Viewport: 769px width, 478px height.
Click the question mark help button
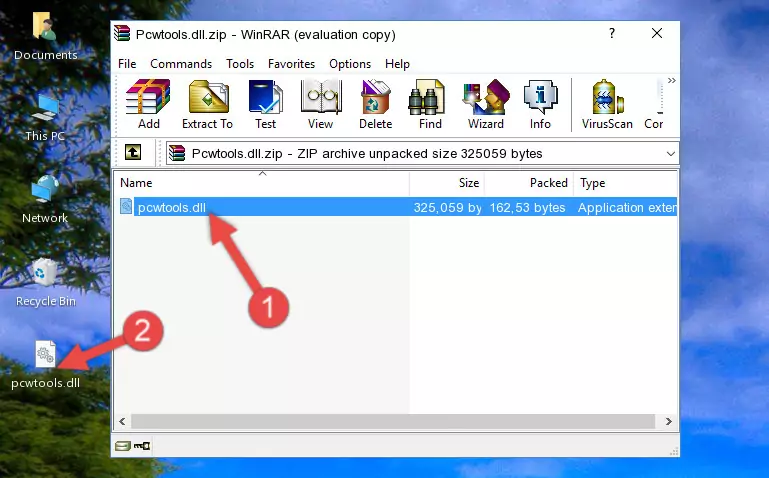(x=612, y=33)
